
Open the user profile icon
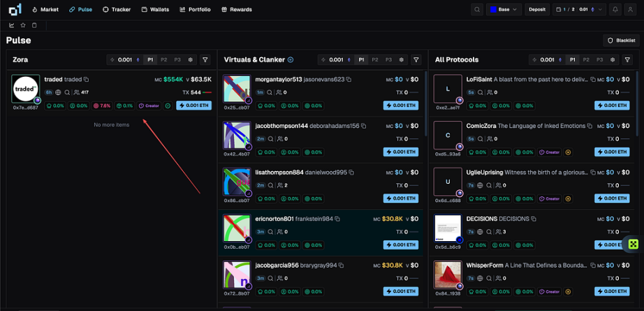pos(632,10)
